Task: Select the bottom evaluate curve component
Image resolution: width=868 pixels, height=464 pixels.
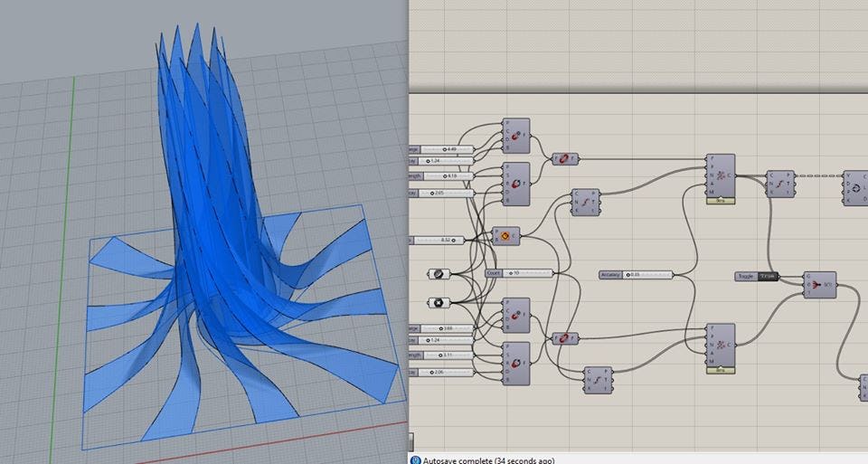Action: (597, 380)
